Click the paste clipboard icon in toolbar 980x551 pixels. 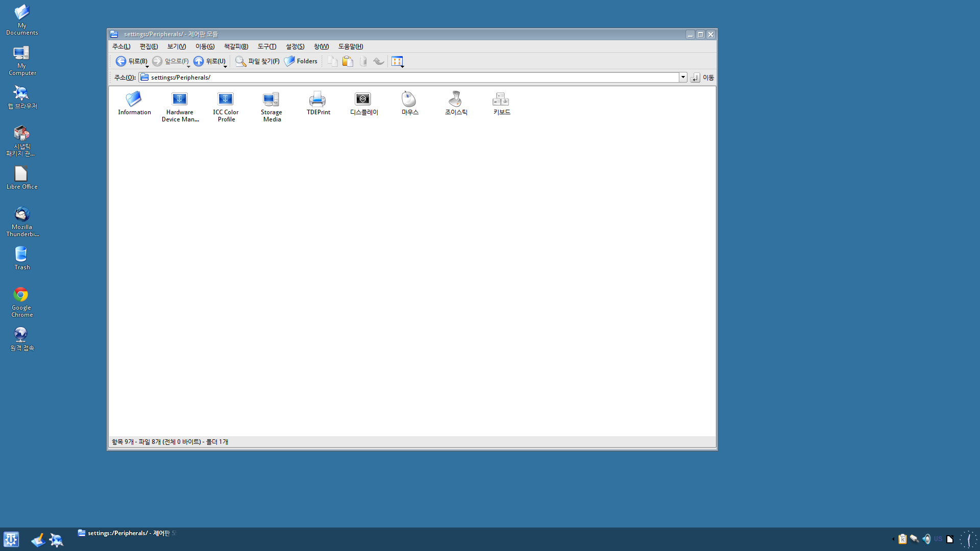348,61
